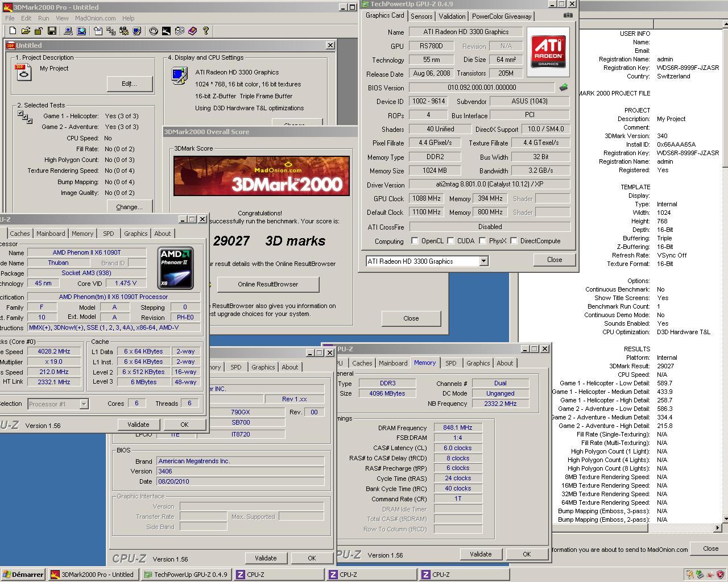Click the 3DMark2000 banner image
728x582 pixels.
coord(262,176)
